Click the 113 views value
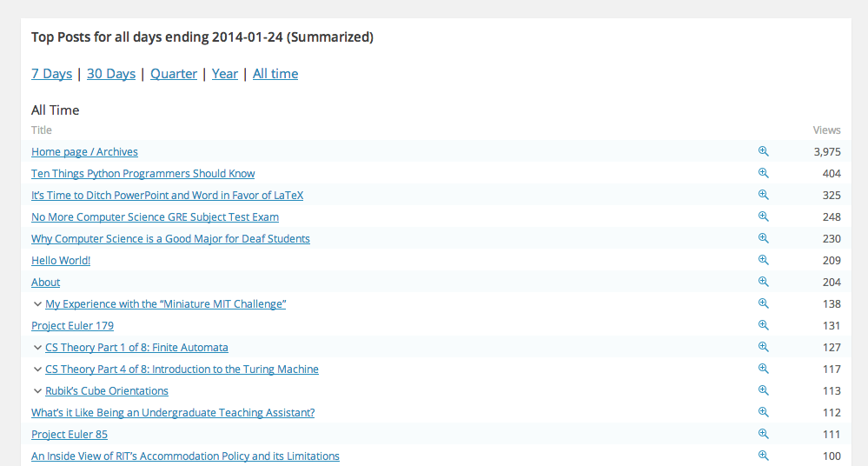The height and width of the screenshot is (466, 868). pyautogui.click(x=832, y=391)
